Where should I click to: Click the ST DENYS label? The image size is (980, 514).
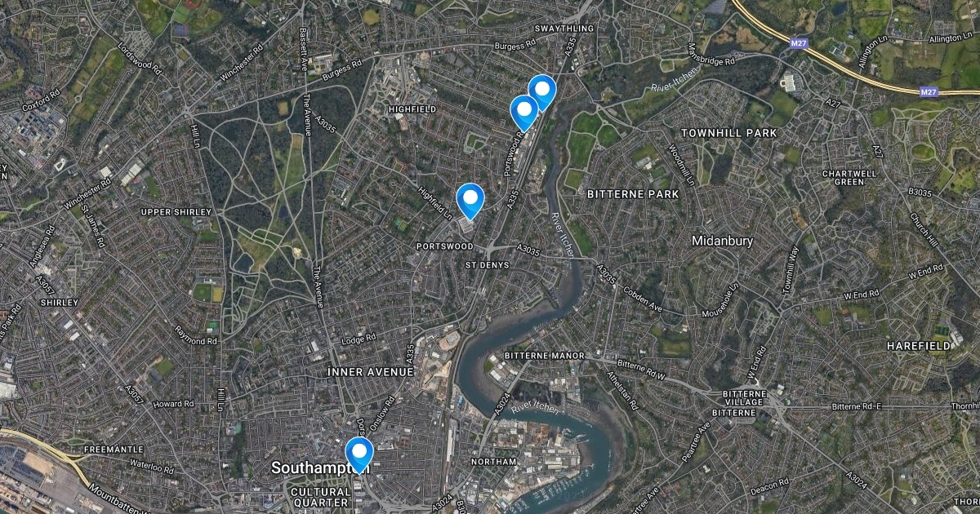pos(488,265)
